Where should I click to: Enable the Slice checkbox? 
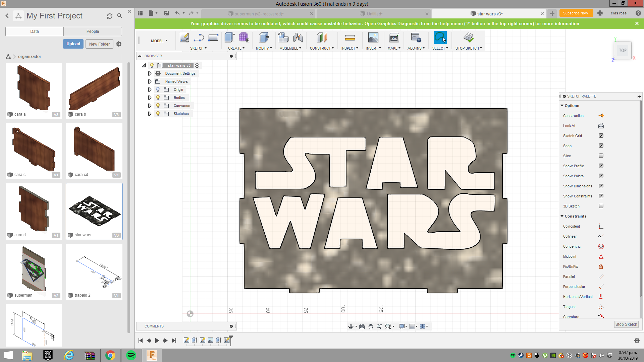pos(601,156)
